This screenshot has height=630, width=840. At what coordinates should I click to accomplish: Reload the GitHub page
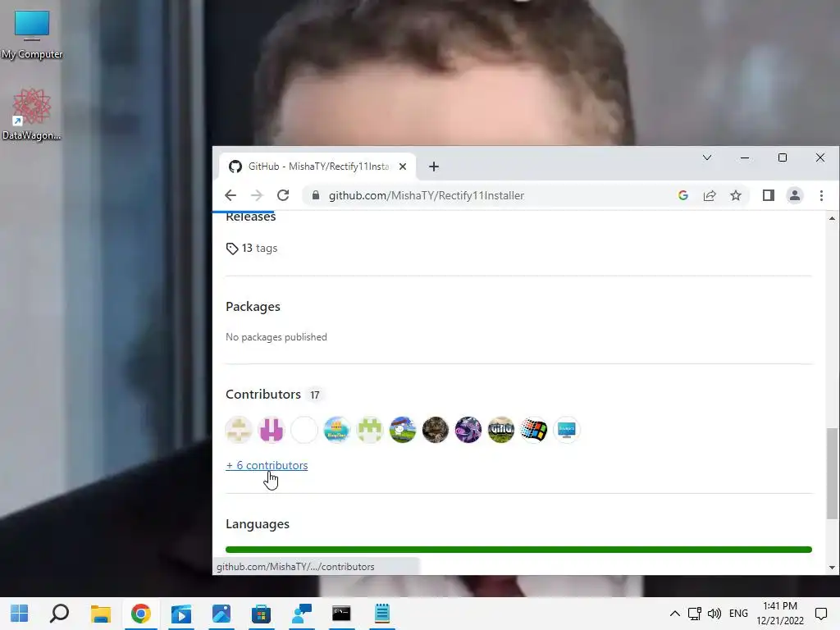point(283,195)
